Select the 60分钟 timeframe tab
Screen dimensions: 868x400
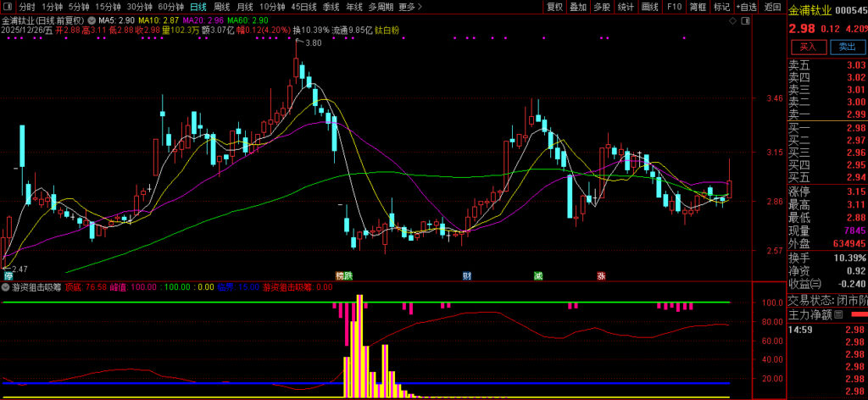tap(171, 7)
